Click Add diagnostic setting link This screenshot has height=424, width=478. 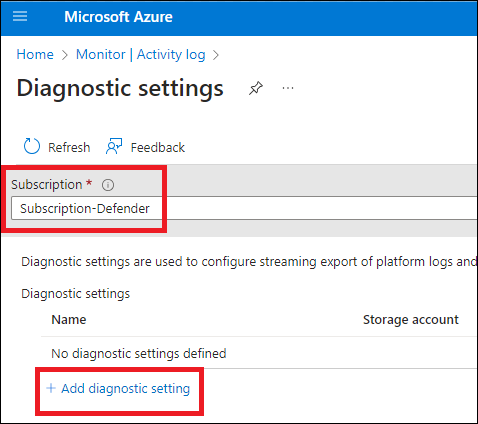point(126,389)
